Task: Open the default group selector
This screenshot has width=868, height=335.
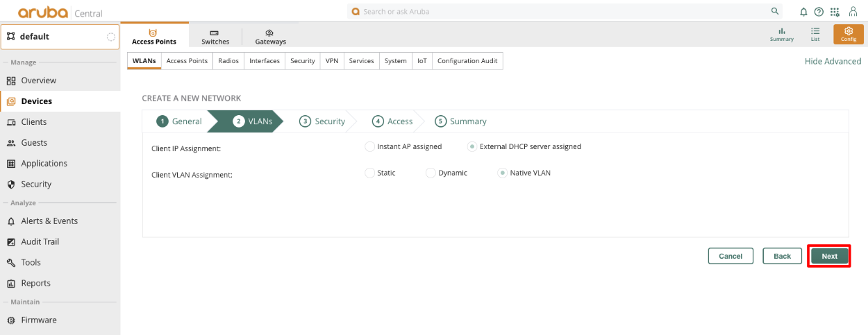Action: pos(60,37)
